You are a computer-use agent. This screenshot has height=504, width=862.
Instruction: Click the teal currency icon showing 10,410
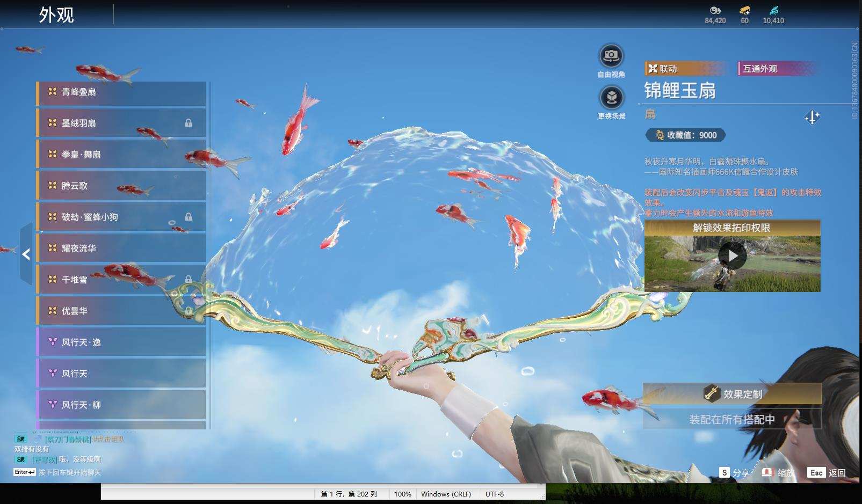coord(773,11)
